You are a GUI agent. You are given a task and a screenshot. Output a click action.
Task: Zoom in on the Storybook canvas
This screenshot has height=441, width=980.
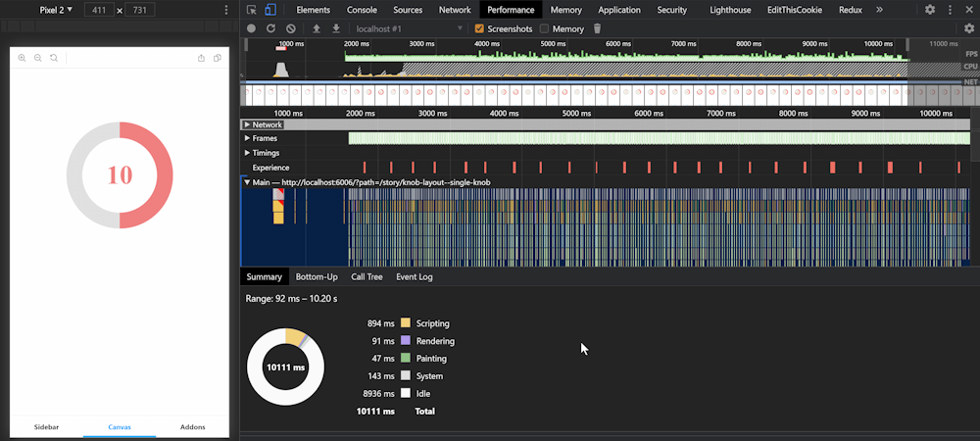click(22, 58)
